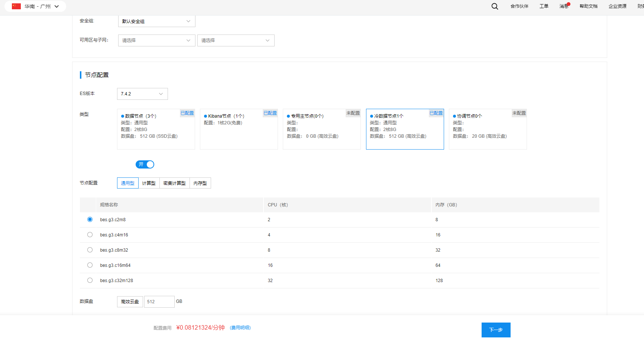Click the China flag region icon
644x340 pixels.
coord(16,6)
